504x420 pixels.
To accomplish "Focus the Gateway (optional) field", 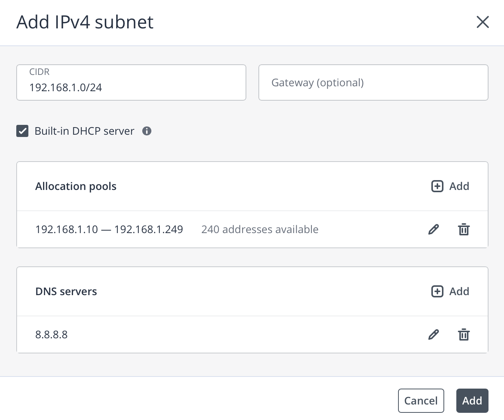I will click(373, 82).
